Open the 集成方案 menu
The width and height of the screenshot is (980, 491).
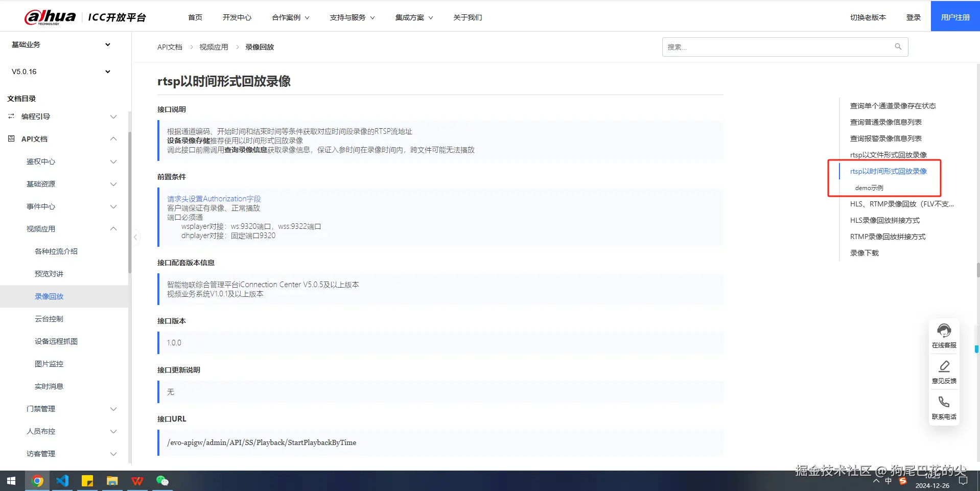pos(414,17)
